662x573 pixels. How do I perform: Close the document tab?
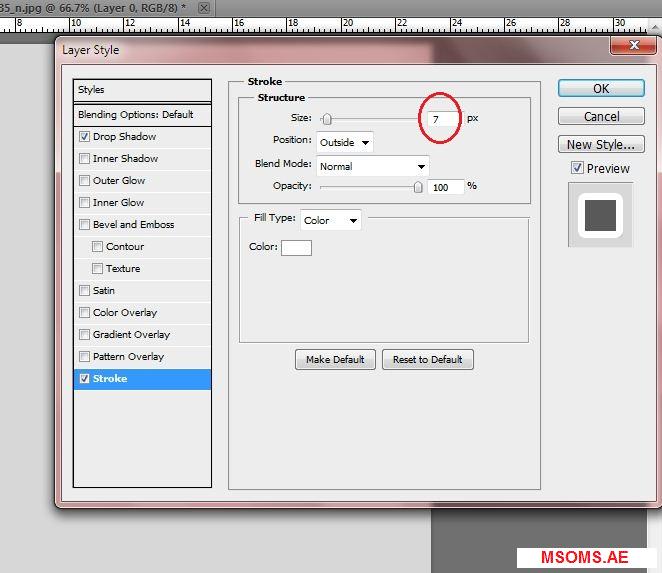[x=205, y=8]
